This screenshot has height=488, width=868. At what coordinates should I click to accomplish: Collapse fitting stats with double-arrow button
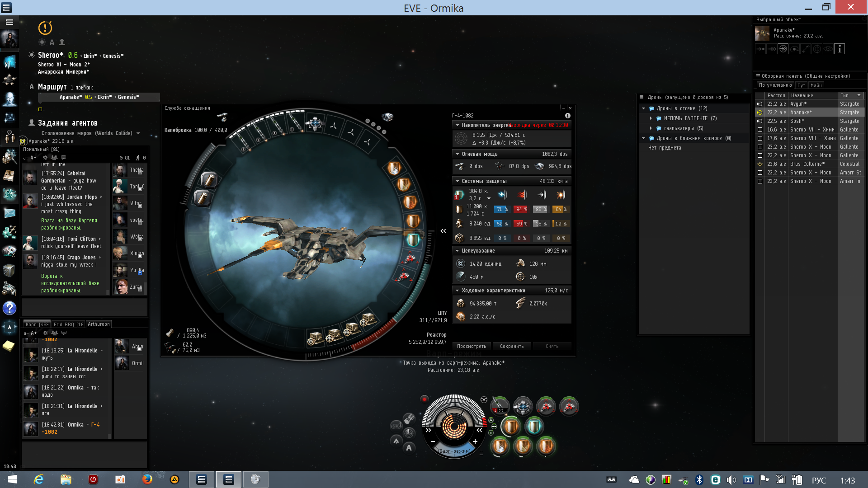(443, 231)
